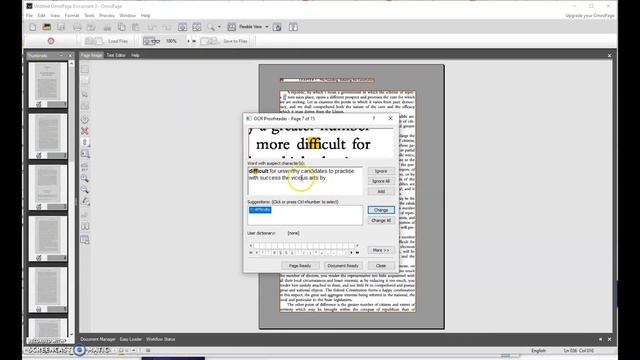640x360 pixels.
Task: Click the Load Files button
Action: click(x=106, y=41)
